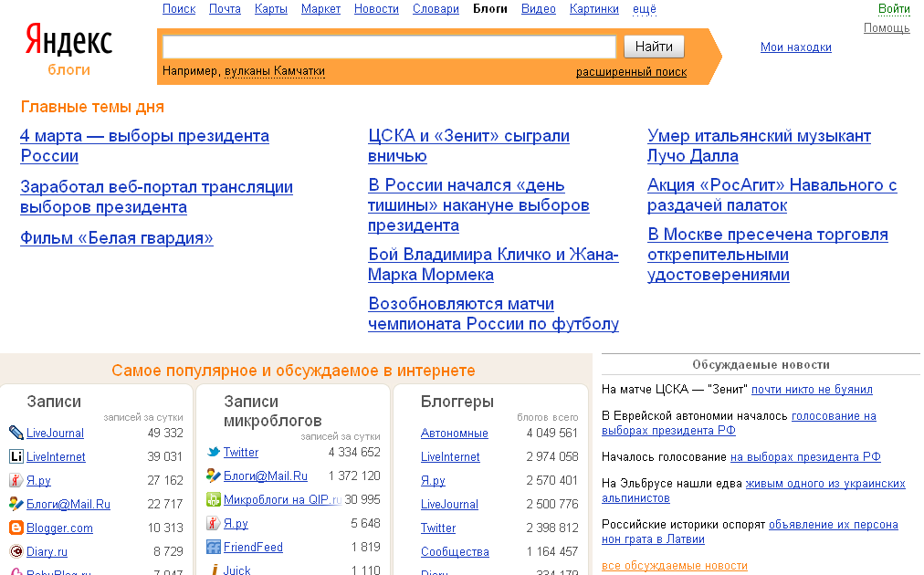Click the Войти login link
This screenshot has height=575, width=924.
tap(894, 9)
